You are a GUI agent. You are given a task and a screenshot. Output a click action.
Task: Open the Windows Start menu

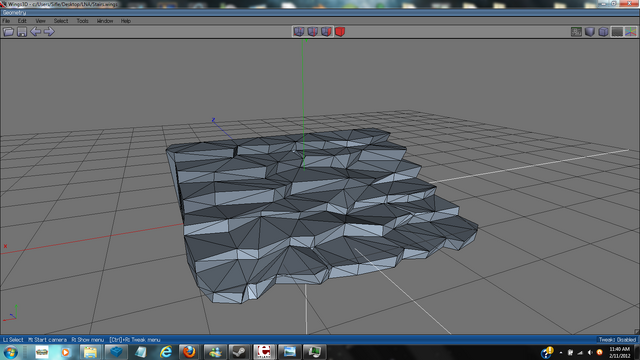pyautogui.click(x=10, y=352)
